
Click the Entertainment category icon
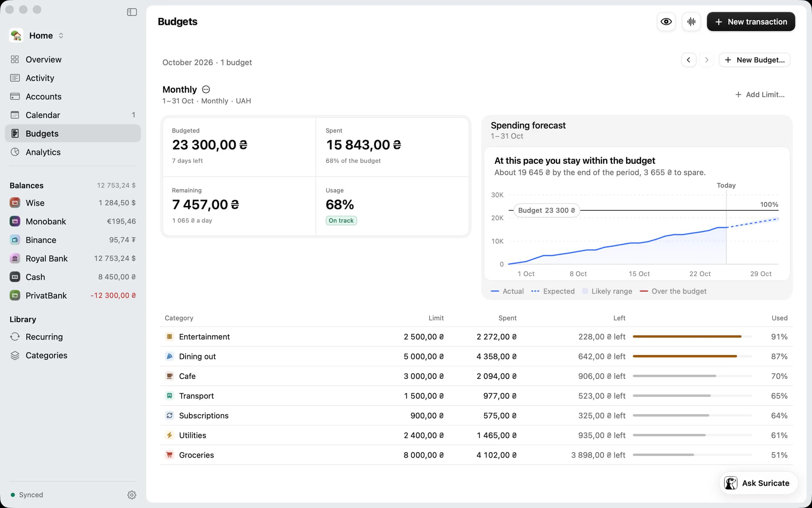(170, 337)
